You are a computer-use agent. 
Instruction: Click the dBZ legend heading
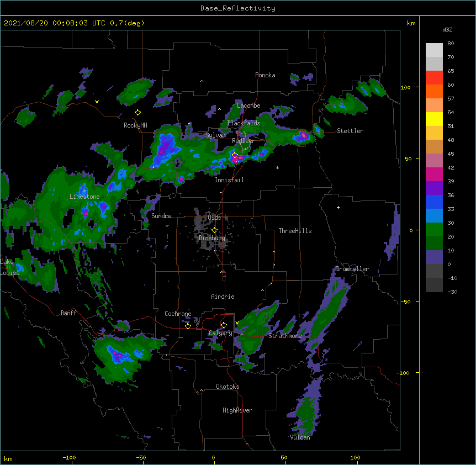[447, 30]
